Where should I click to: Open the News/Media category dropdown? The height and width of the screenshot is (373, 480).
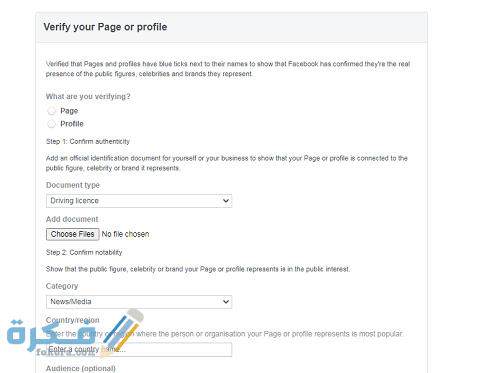click(x=139, y=302)
